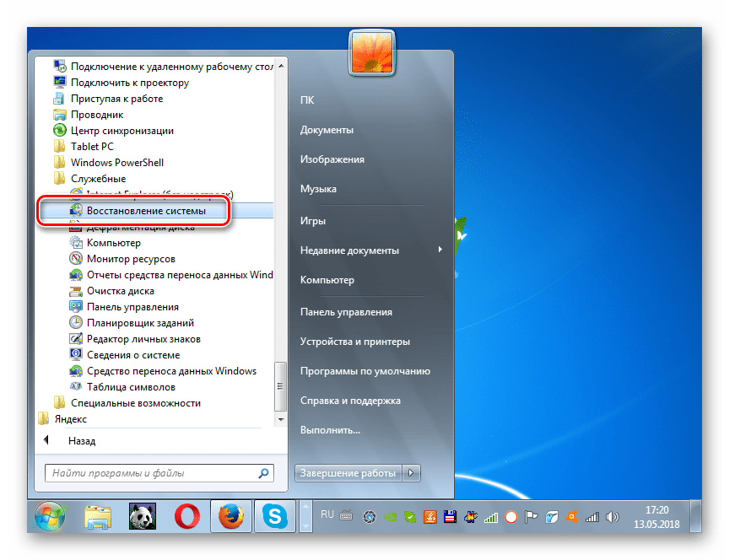The image size is (729, 560).
Task: Click the RU language indicator
Action: click(x=327, y=514)
